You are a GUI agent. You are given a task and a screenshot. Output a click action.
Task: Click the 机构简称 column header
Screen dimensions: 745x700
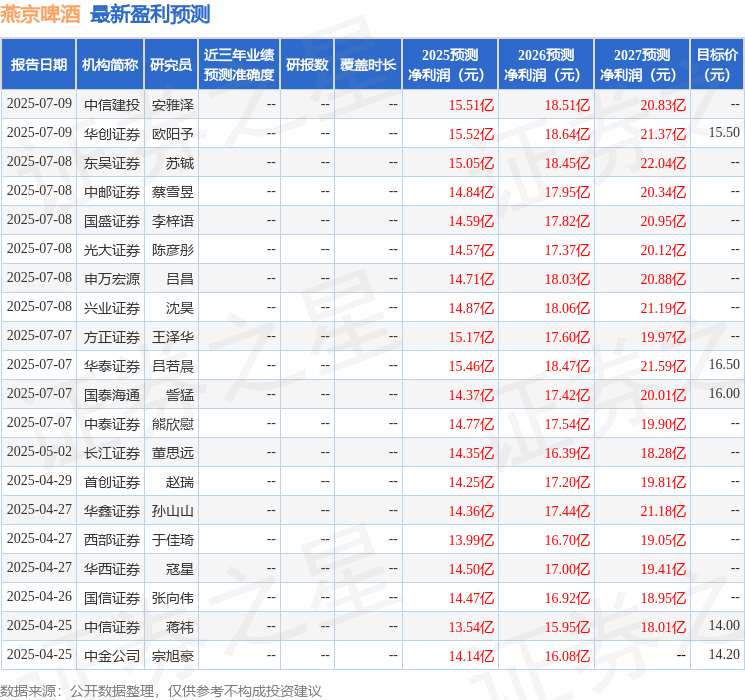[x=110, y=64]
